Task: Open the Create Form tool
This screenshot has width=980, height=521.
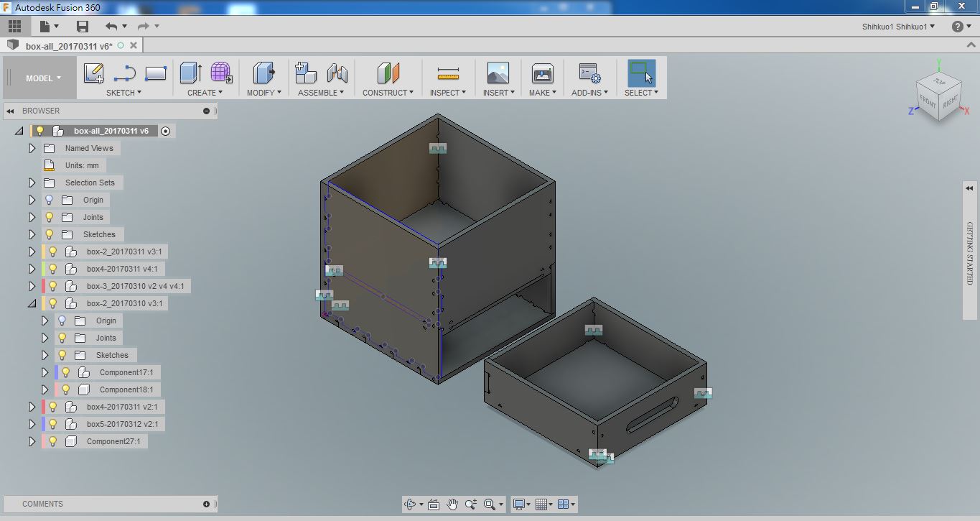Action: (x=219, y=73)
